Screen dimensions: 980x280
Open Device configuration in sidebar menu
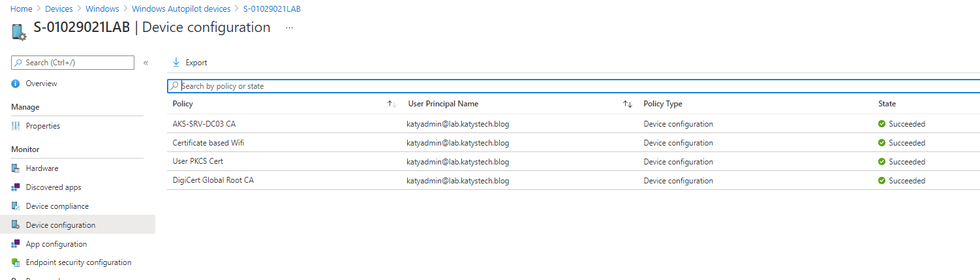(x=60, y=225)
